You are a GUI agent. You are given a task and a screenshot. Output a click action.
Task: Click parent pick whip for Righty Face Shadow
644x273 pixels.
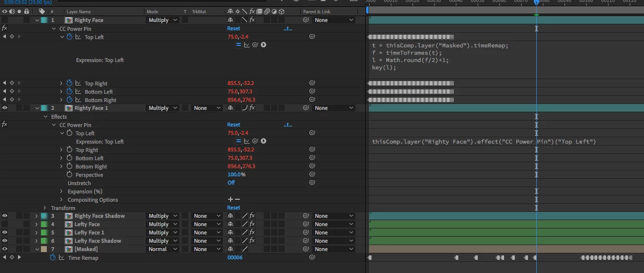[306, 216]
